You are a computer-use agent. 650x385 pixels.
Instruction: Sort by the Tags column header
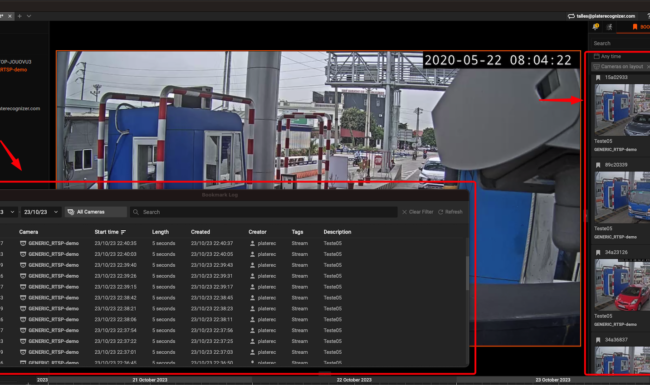(297, 232)
